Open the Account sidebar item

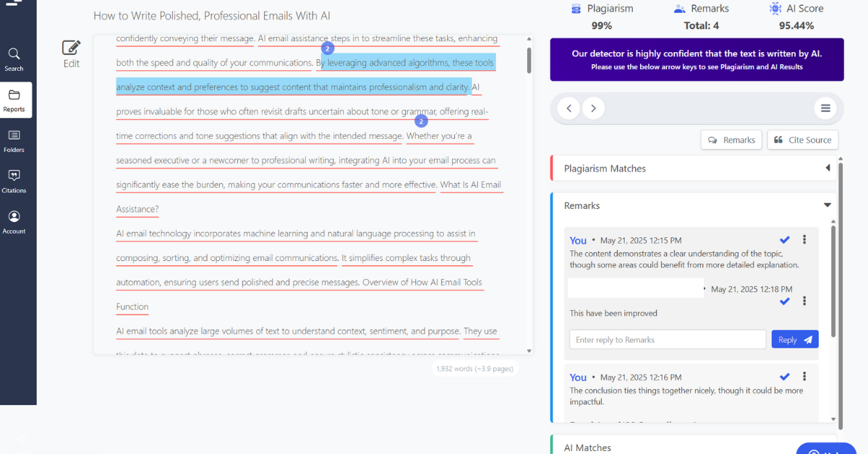(14, 222)
